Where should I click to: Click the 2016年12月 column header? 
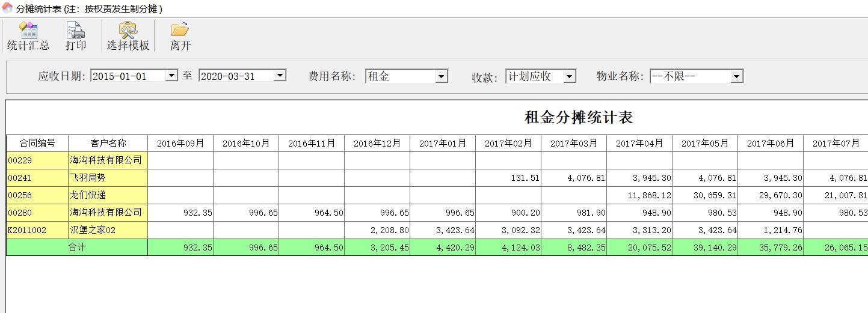377,143
